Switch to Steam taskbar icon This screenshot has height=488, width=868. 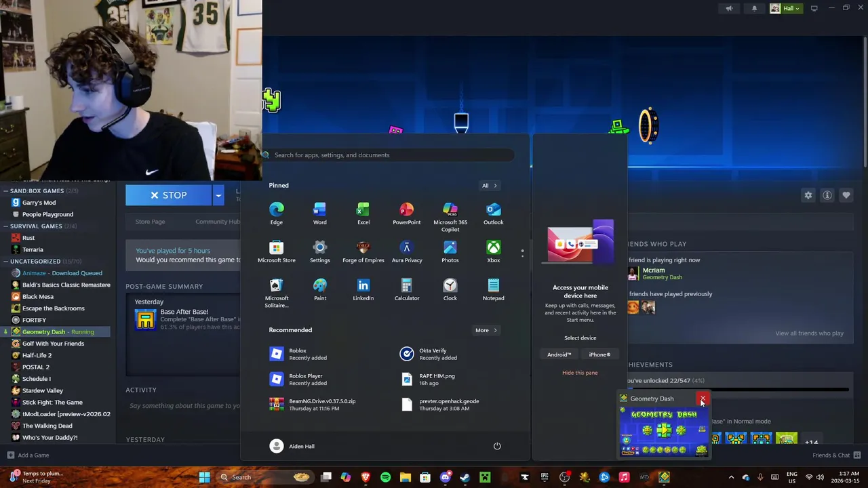pos(465,477)
